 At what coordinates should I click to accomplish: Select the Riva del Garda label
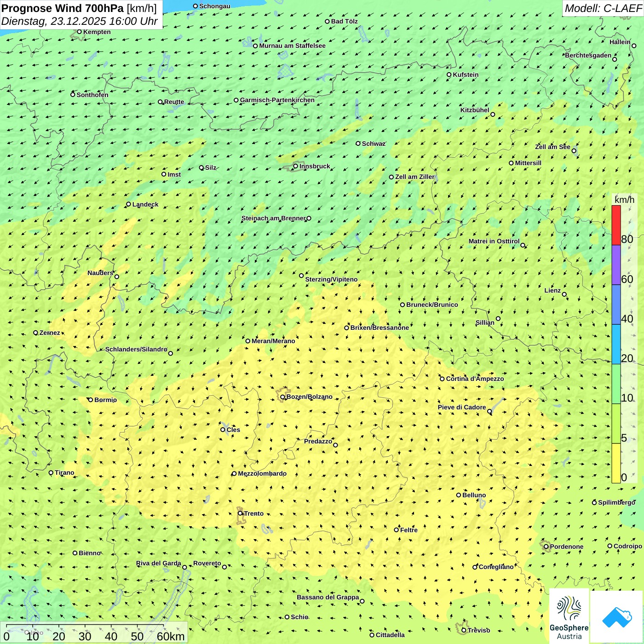[x=159, y=563]
